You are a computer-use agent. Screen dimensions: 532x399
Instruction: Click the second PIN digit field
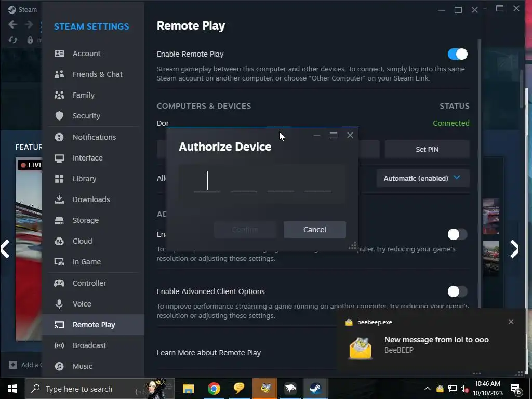[x=244, y=182]
